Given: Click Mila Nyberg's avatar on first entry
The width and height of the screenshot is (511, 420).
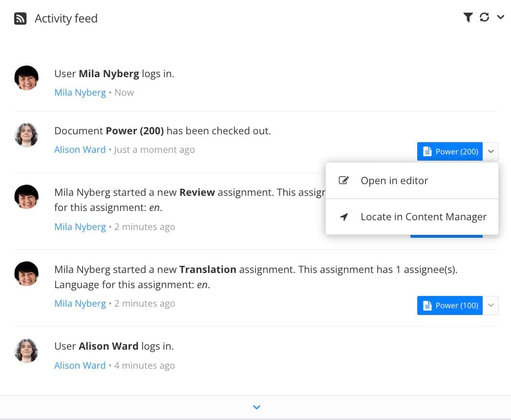Looking at the screenshot, I should pyautogui.click(x=26, y=78).
